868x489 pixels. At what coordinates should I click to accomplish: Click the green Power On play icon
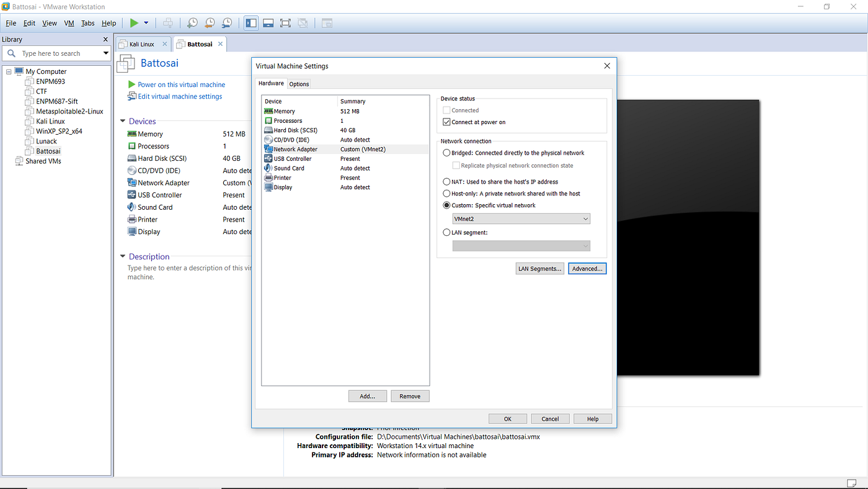134,23
